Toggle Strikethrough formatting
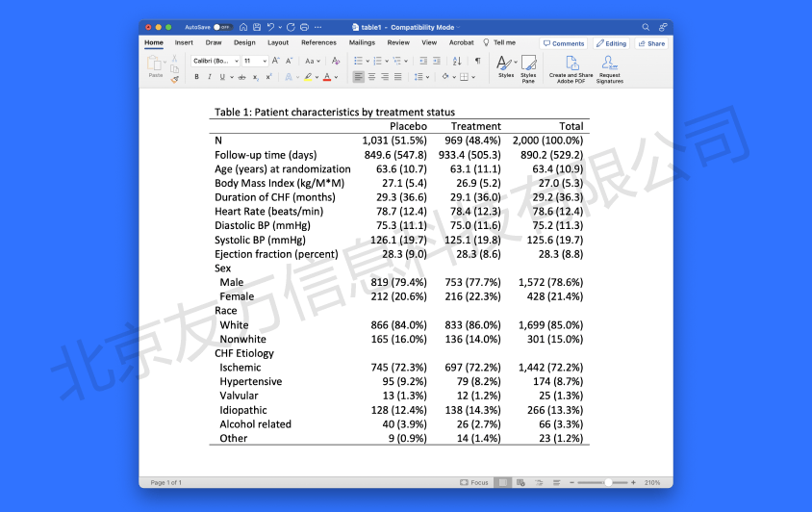 (x=241, y=77)
